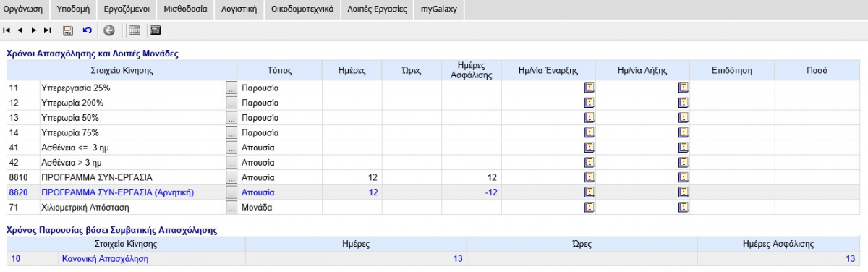
Task: Open the calculator toolbar icon
Action: pyautogui.click(x=155, y=30)
